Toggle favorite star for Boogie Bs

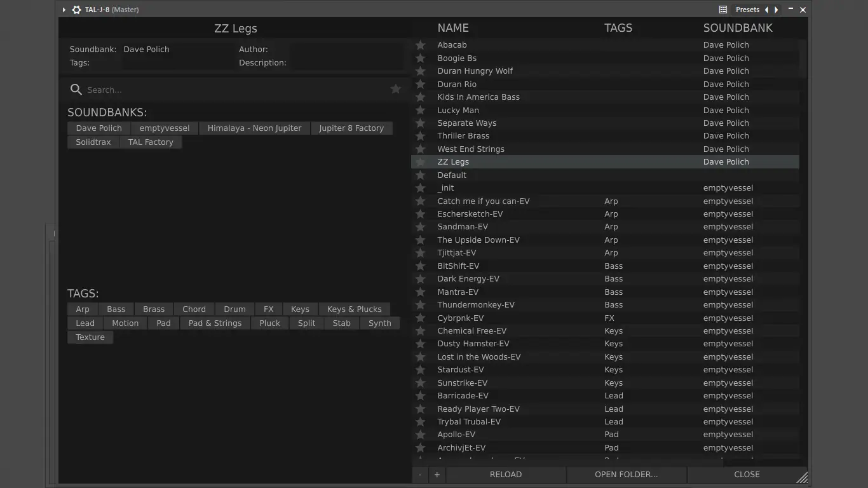point(420,58)
